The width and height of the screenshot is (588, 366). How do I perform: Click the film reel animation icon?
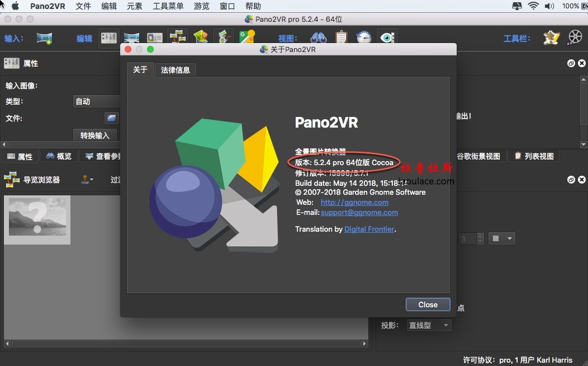click(x=575, y=37)
